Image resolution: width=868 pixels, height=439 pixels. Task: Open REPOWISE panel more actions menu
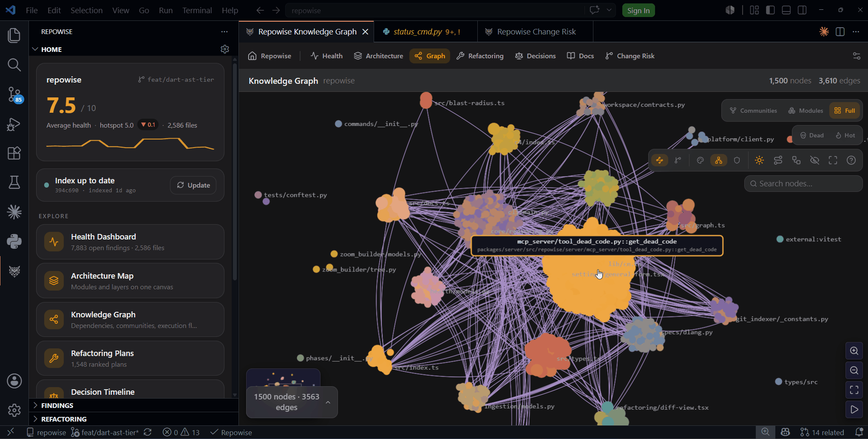224,32
